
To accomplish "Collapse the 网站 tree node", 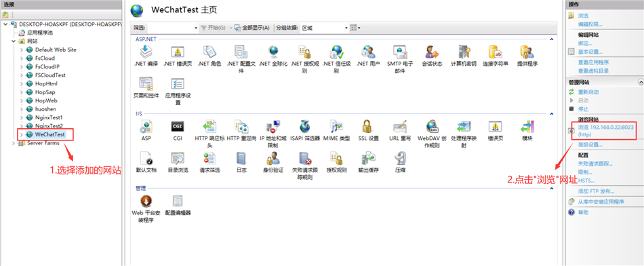I will (x=14, y=41).
